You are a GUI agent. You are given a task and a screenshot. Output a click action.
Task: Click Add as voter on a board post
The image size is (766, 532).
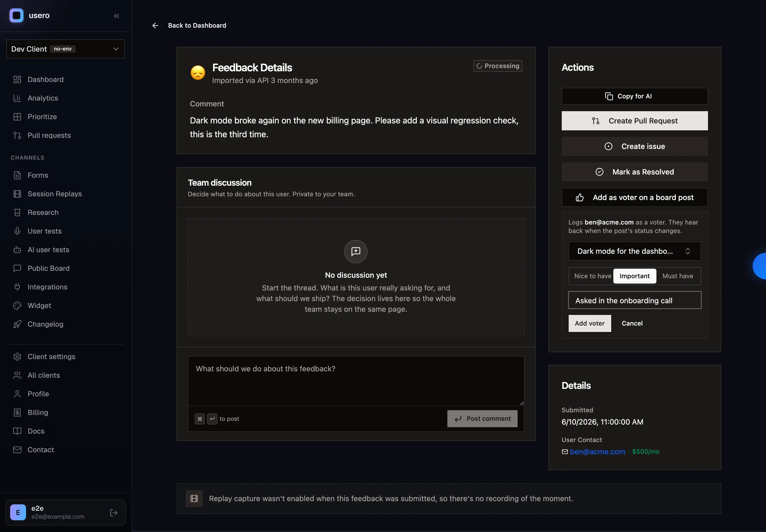pos(634,197)
